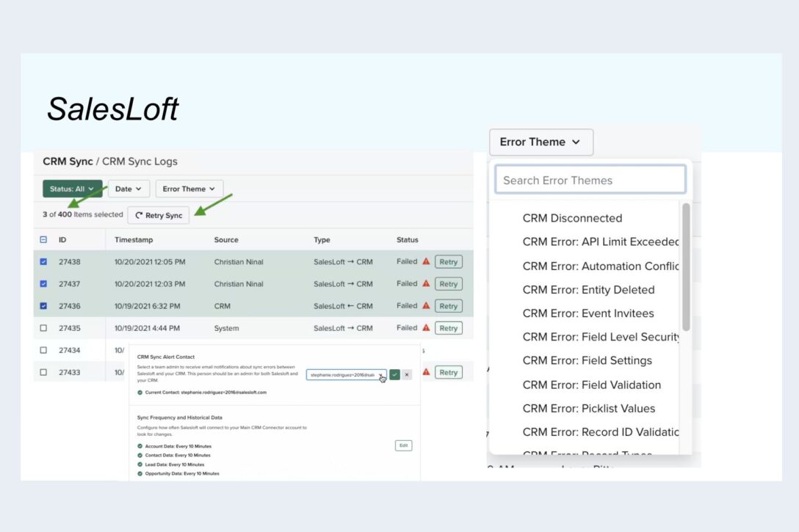Screen dimensions: 799x532
Task: Click Christian Ninal in row 27437
Action: 239,283
